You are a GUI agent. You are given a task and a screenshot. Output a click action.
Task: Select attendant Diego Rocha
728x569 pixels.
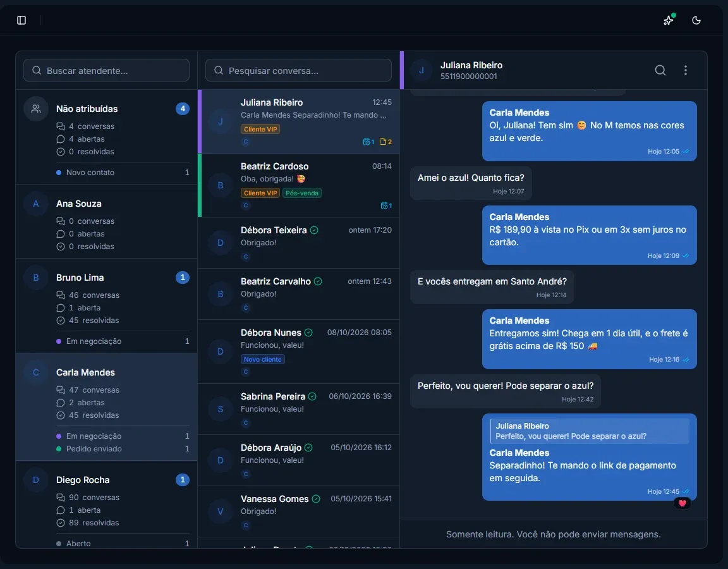[x=106, y=505]
